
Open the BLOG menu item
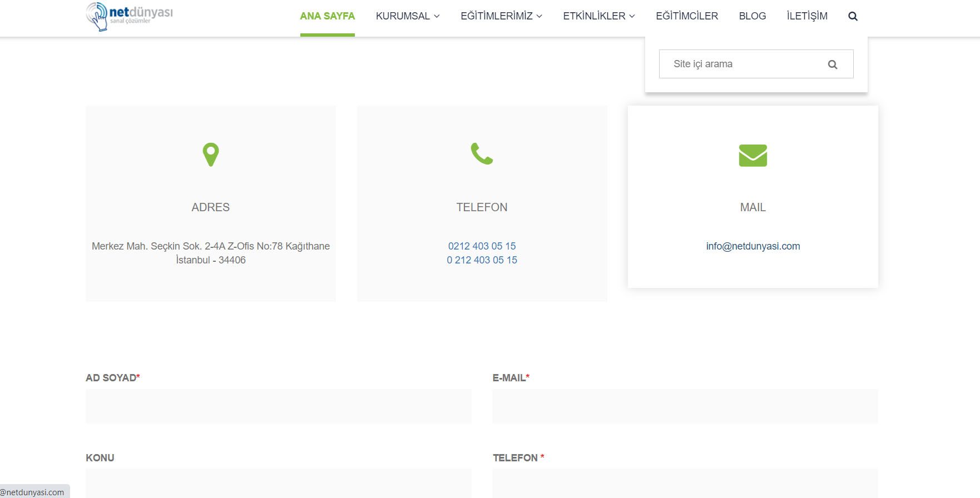pos(753,16)
